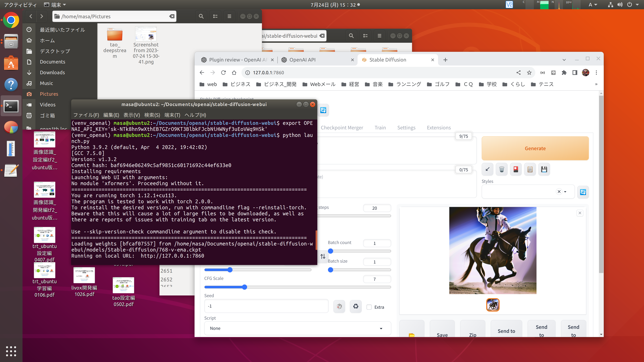
Task: Open the hamburger menu in the Pictures window
Action: click(x=229, y=16)
